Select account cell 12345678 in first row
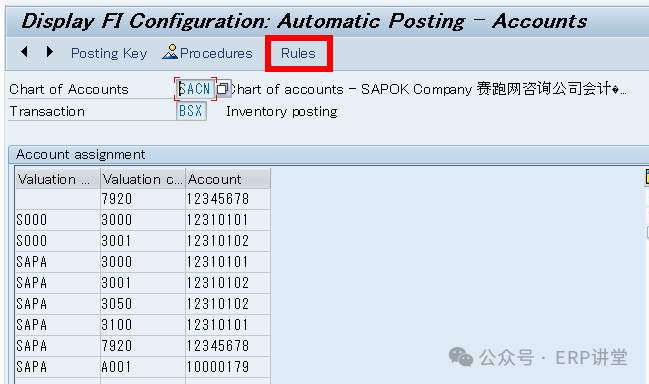Viewport: 649px width, 384px height. 228,199
